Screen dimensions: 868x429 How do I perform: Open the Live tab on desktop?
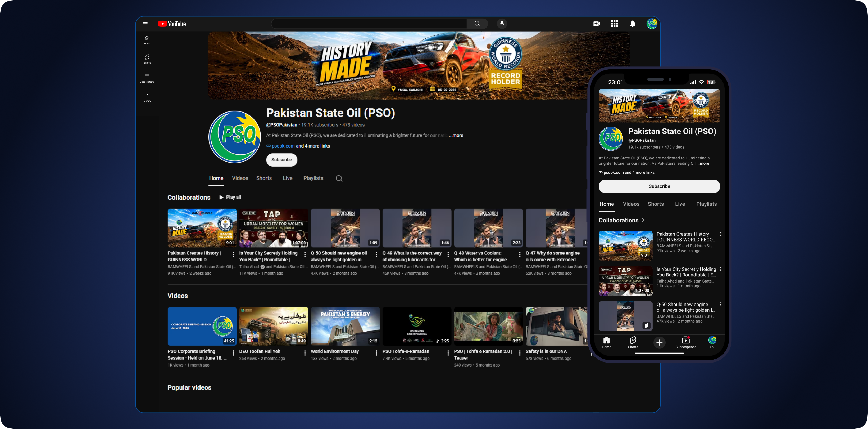287,178
